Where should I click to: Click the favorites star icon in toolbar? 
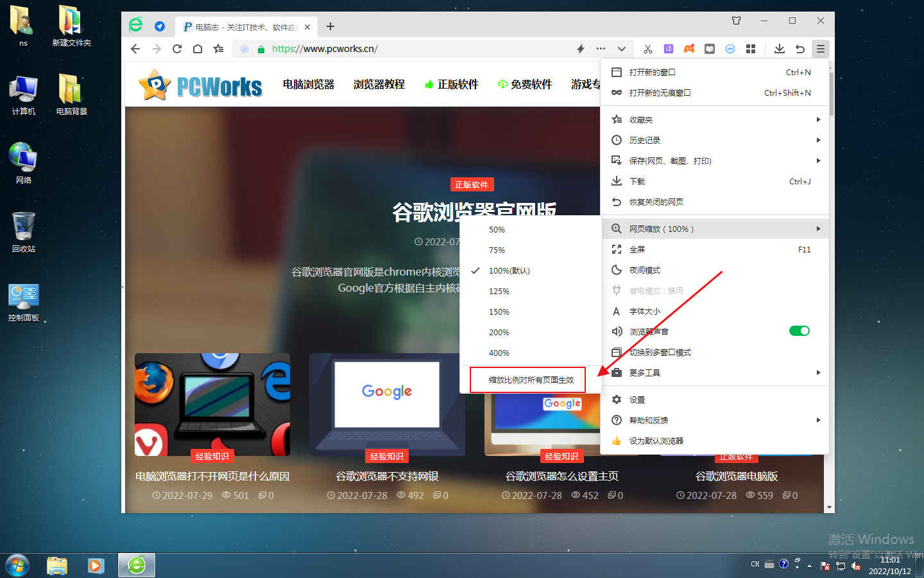coord(219,49)
